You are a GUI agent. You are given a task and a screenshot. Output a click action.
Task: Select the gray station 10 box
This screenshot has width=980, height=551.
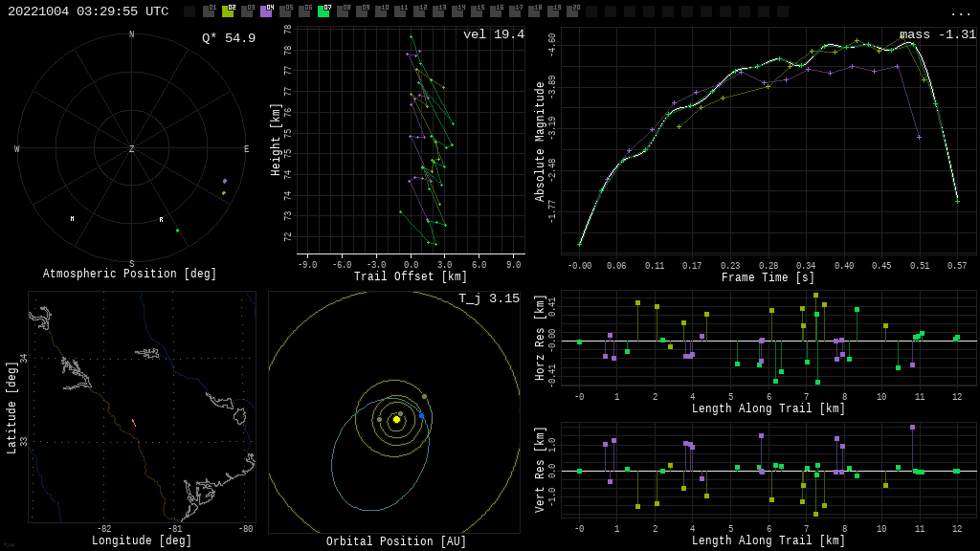381,11
